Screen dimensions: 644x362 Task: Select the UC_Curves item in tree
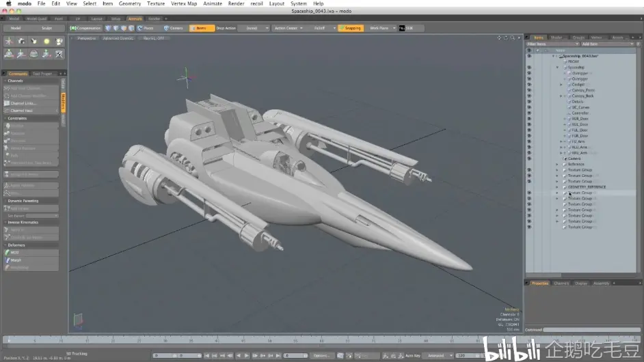580,107
